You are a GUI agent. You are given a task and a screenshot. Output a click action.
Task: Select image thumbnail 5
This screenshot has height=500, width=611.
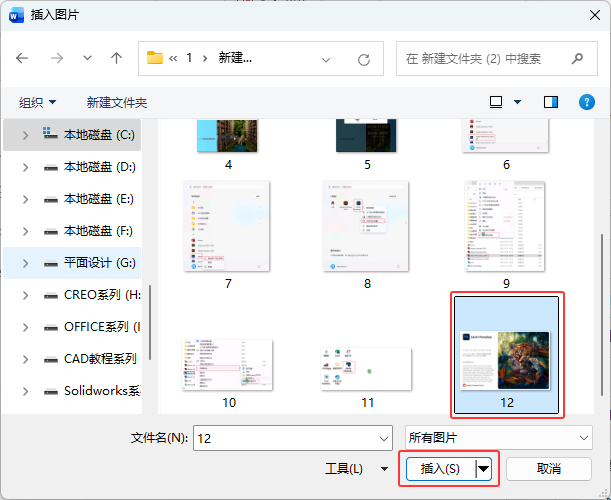coord(366,136)
